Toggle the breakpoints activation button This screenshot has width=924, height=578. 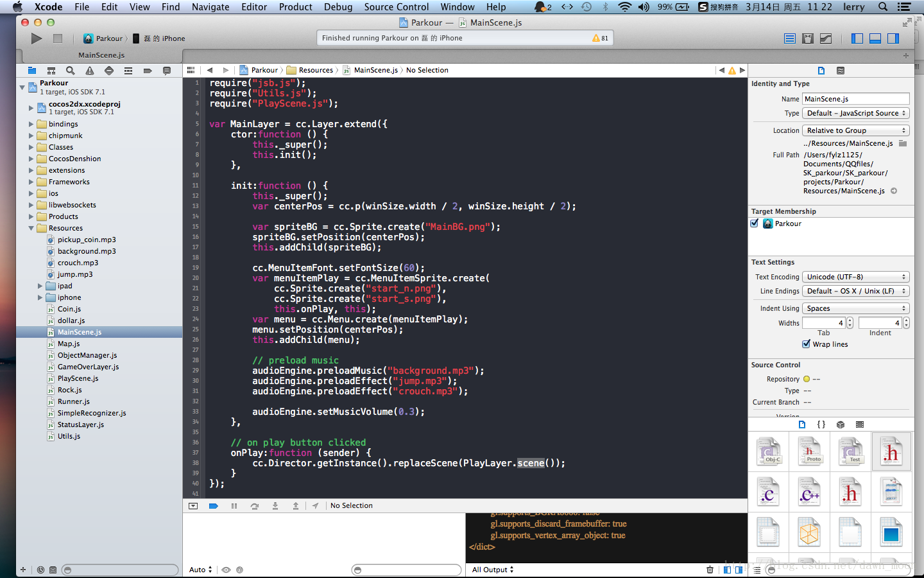coord(214,506)
